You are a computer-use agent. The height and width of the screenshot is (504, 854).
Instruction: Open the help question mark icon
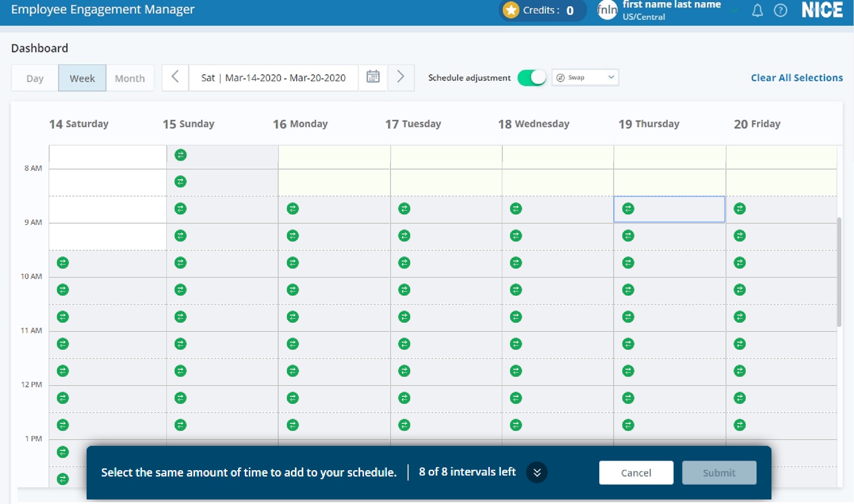pos(781,10)
